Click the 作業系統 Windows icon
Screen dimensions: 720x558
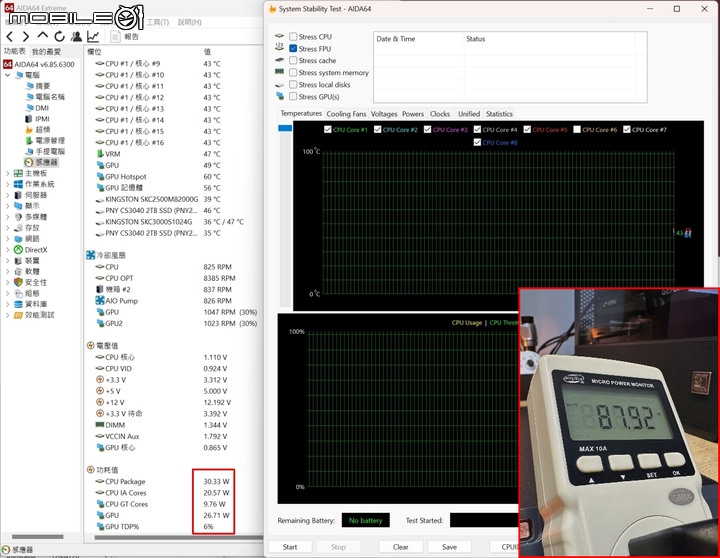tap(18, 184)
